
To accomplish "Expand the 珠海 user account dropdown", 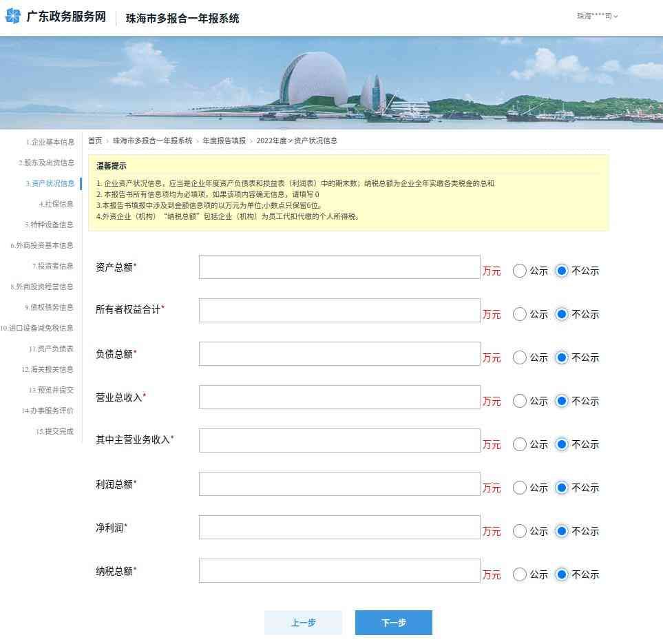I will click(597, 16).
